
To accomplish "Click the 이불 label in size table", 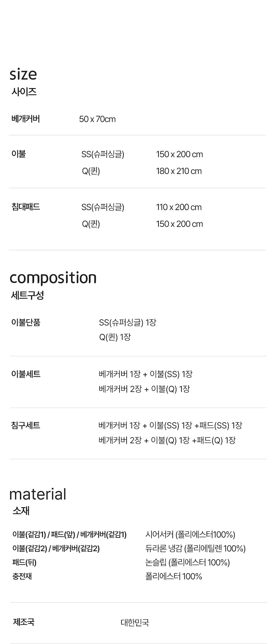I will click(x=19, y=154).
